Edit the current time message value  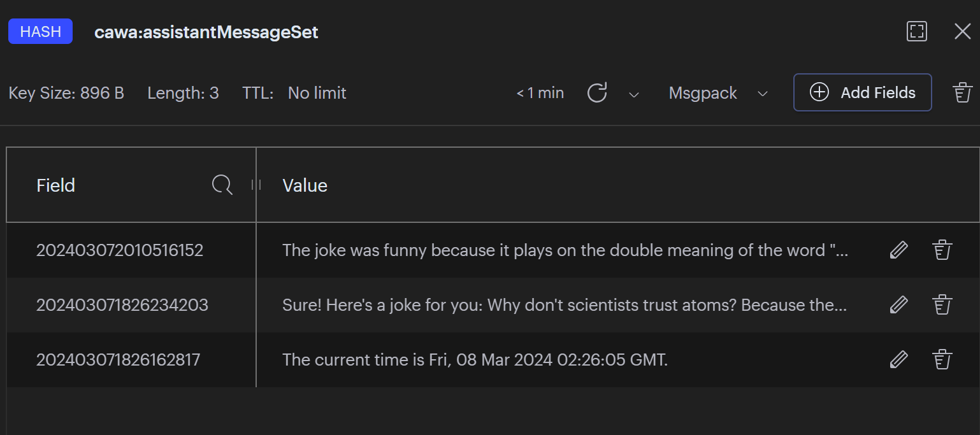898,360
